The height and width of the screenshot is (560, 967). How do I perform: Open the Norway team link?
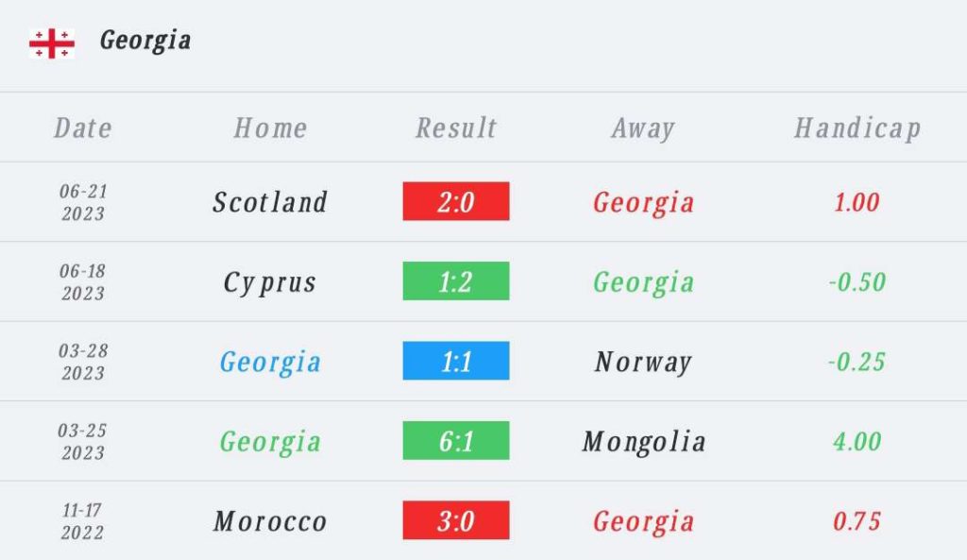point(643,362)
